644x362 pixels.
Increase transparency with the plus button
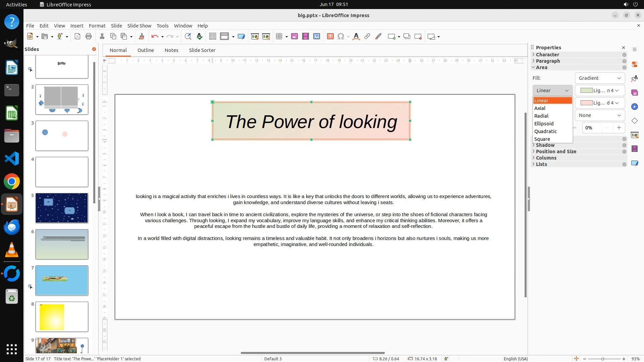[x=619, y=128]
